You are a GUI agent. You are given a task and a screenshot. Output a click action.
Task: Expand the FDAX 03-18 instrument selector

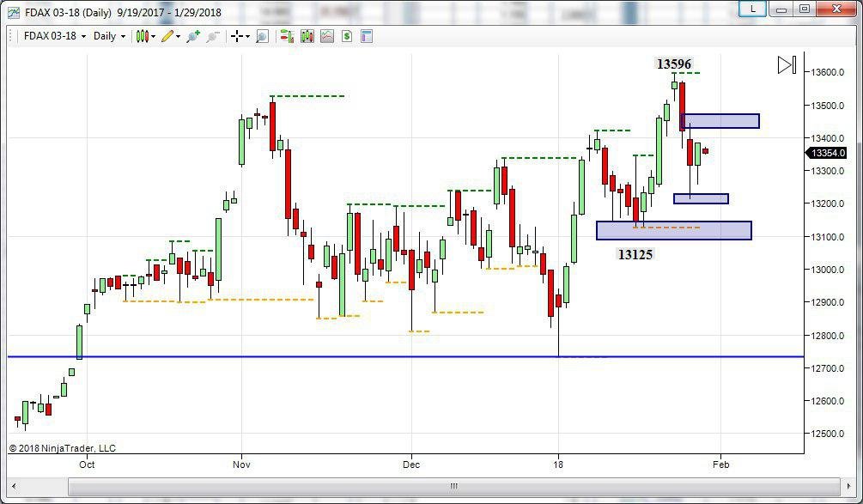pyautogui.click(x=55, y=36)
